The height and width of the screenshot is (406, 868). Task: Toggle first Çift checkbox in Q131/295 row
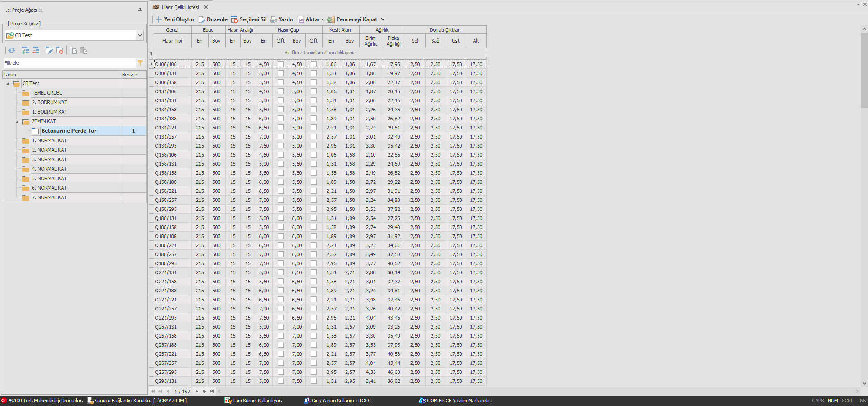pyautogui.click(x=280, y=146)
